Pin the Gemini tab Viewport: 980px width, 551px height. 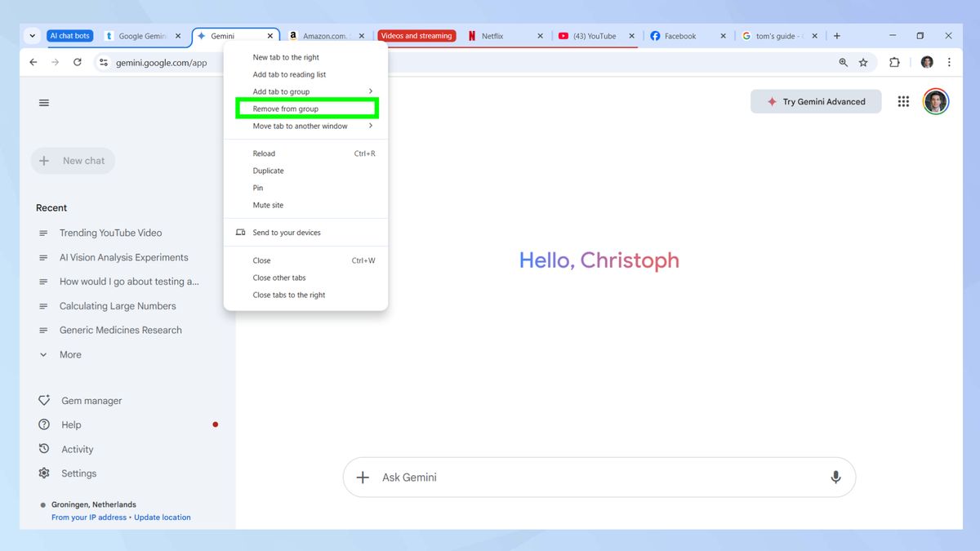click(x=257, y=188)
